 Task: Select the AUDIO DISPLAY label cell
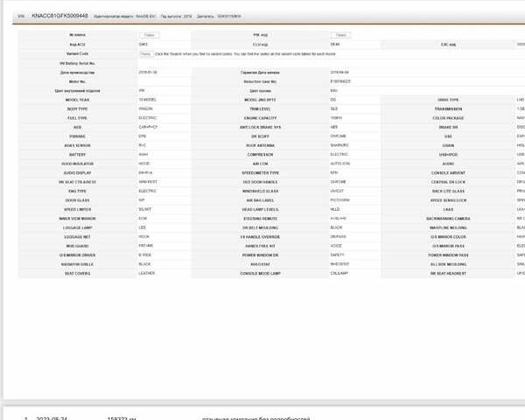[x=77, y=172]
